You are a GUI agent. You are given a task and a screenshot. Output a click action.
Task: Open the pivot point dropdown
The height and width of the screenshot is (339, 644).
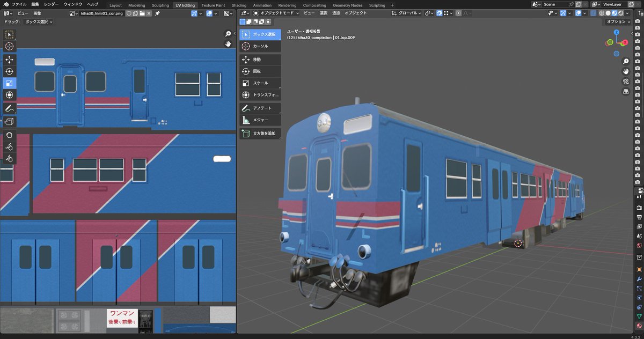[x=429, y=13]
